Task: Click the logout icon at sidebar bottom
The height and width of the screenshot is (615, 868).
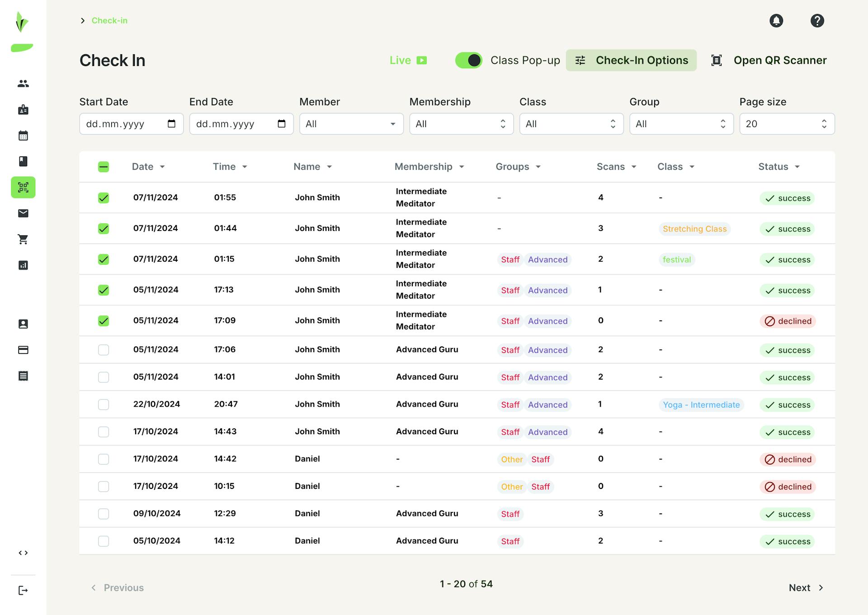Action: pos(23,590)
